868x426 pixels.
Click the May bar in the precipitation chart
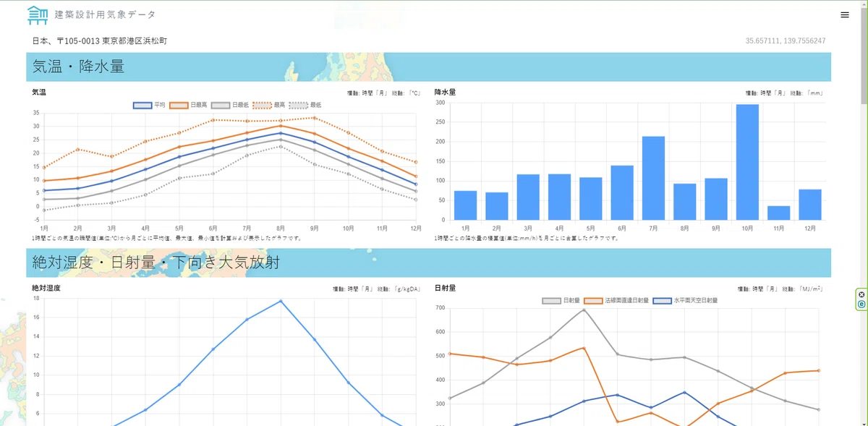pos(591,199)
